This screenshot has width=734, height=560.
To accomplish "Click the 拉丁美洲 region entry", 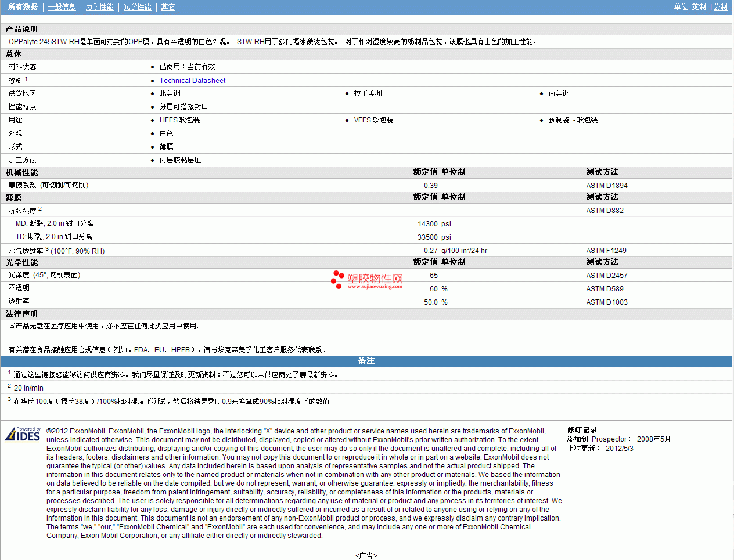I will point(368,93).
